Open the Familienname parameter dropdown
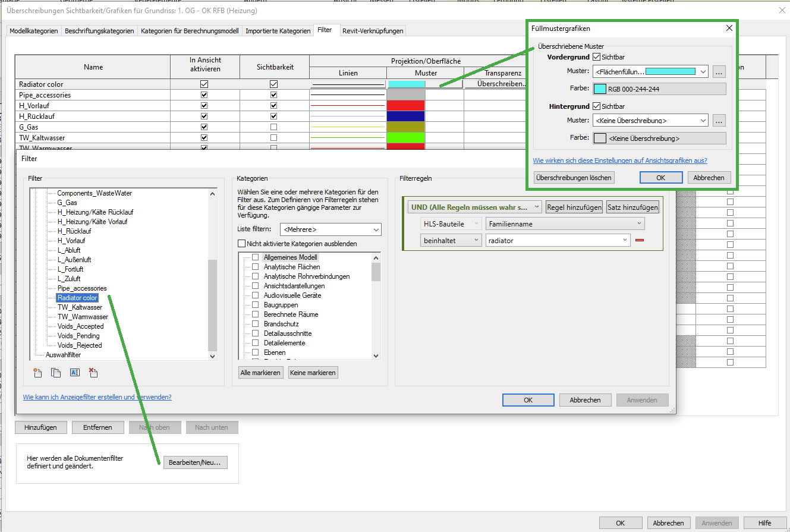The height and width of the screenshot is (532, 790). (564, 223)
